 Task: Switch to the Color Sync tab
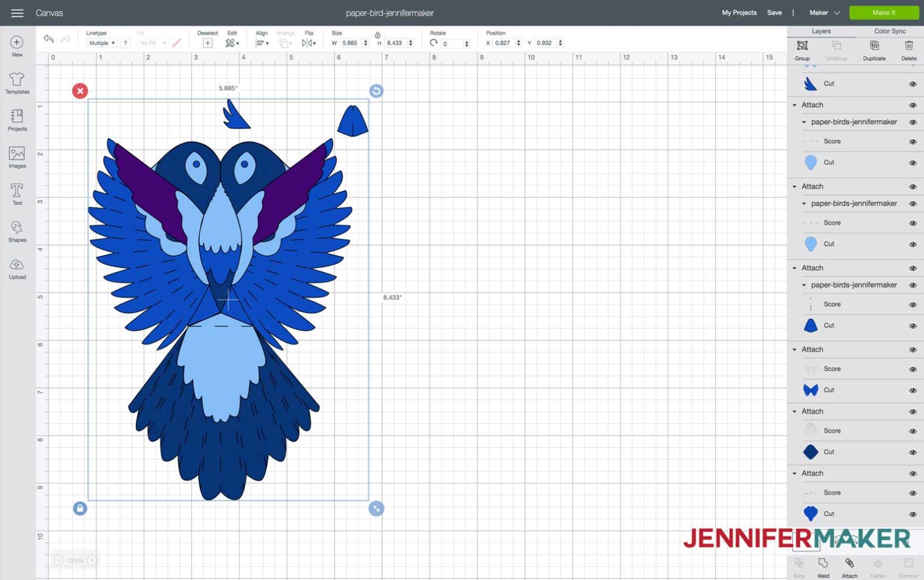pyautogui.click(x=890, y=31)
